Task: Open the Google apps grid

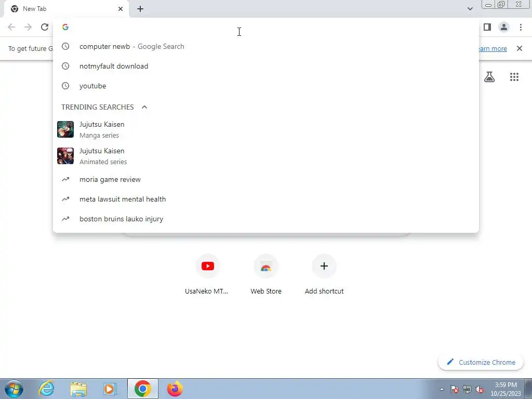Action: point(514,77)
